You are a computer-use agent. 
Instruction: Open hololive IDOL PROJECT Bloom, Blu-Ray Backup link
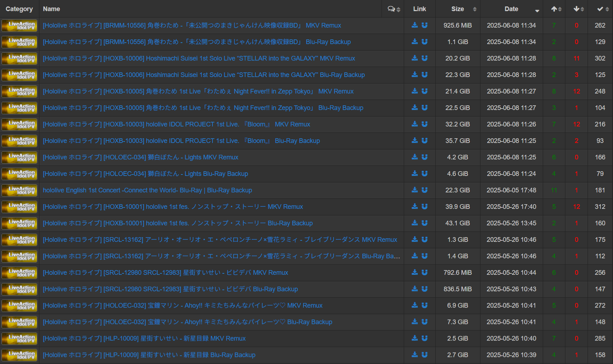click(x=181, y=141)
